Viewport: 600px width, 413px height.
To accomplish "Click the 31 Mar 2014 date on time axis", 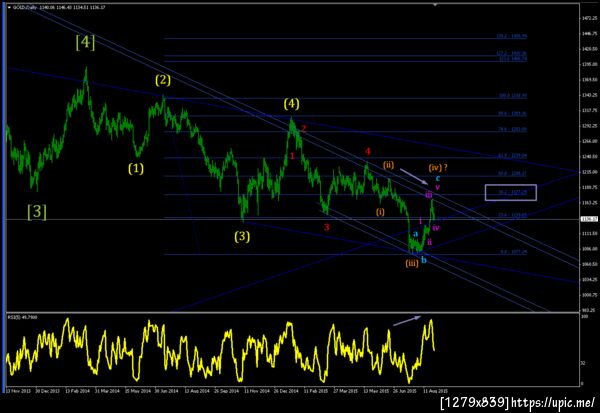I will click(x=108, y=391).
